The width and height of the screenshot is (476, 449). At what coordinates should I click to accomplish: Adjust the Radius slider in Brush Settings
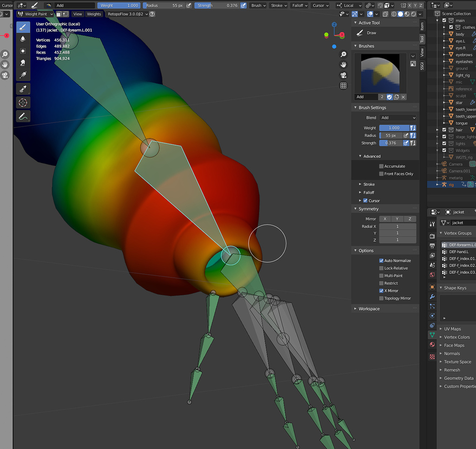click(391, 135)
